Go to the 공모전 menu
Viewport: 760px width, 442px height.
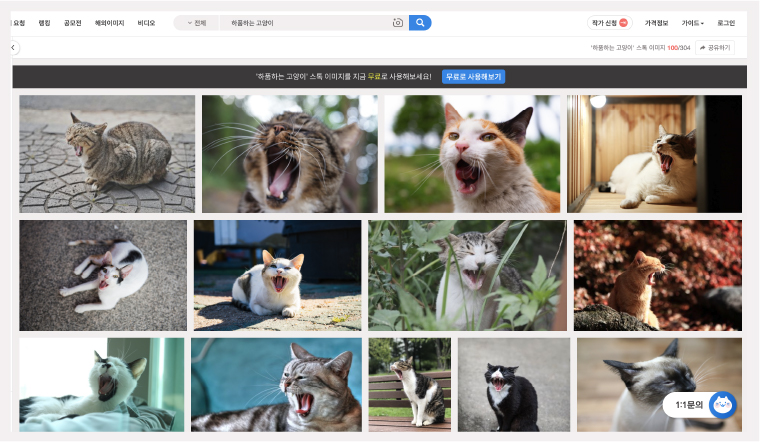coord(72,22)
